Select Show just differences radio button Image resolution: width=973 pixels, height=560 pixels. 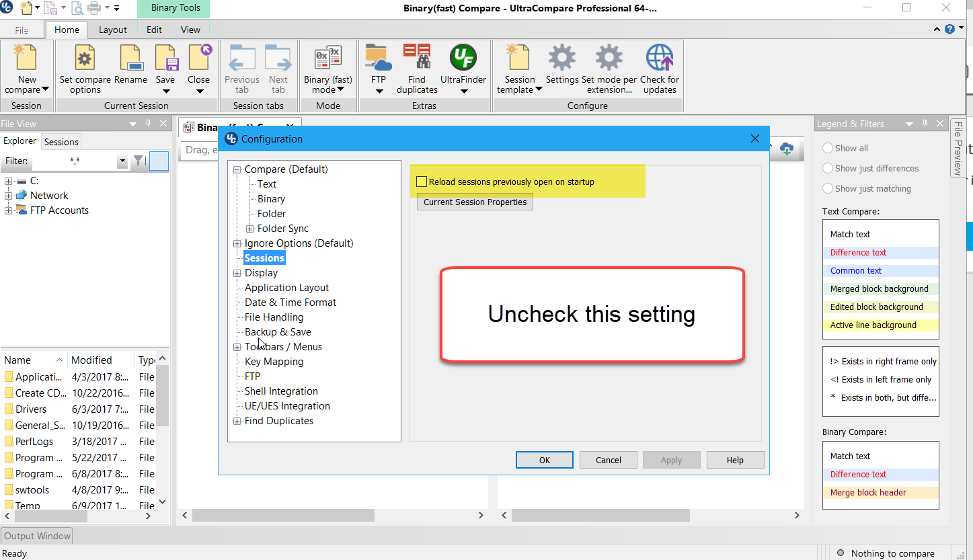click(828, 168)
